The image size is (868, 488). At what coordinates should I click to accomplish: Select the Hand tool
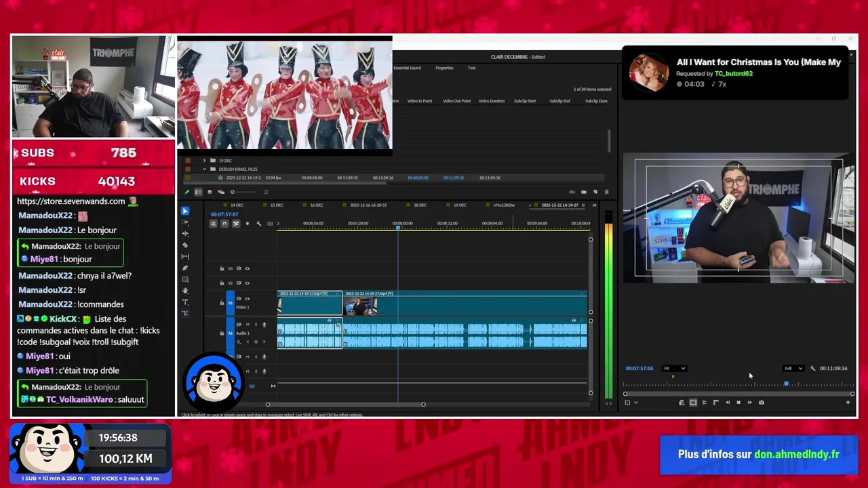pyautogui.click(x=184, y=291)
